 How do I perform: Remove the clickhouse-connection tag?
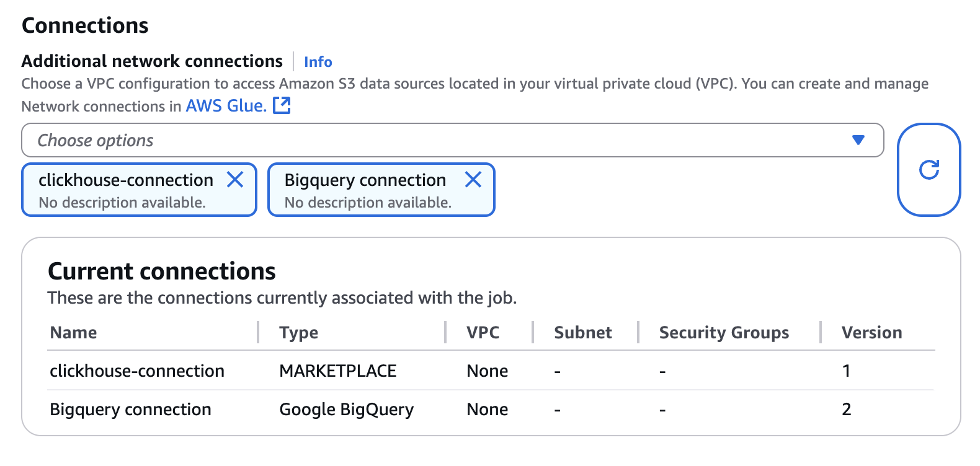(235, 180)
